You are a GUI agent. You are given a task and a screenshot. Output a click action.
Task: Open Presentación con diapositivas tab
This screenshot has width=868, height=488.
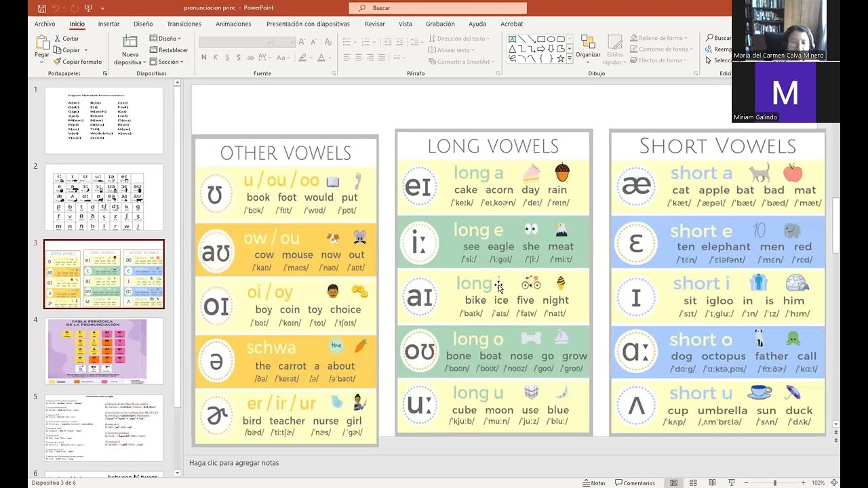point(308,24)
